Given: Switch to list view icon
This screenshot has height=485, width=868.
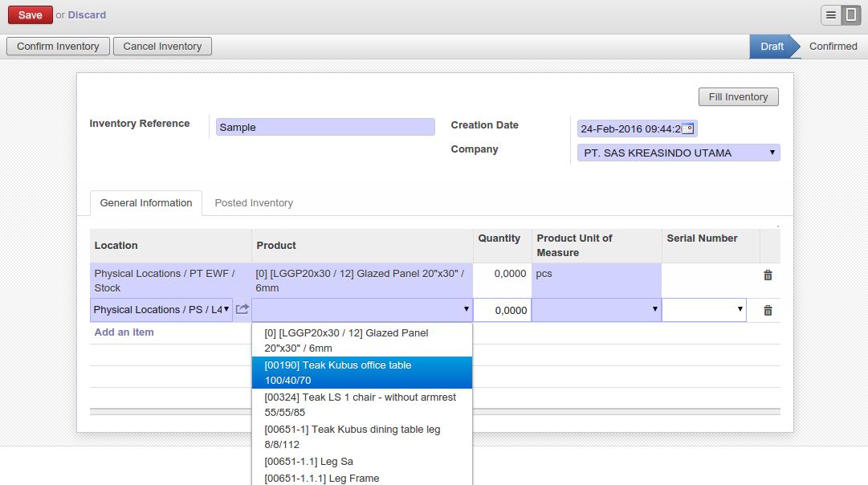Looking at the screenshot, I should [830, 15].
